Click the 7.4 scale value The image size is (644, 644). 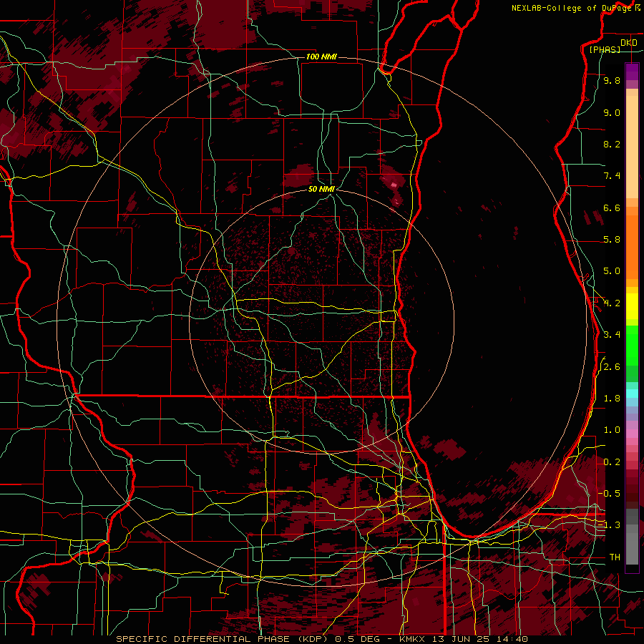(612, 176)
